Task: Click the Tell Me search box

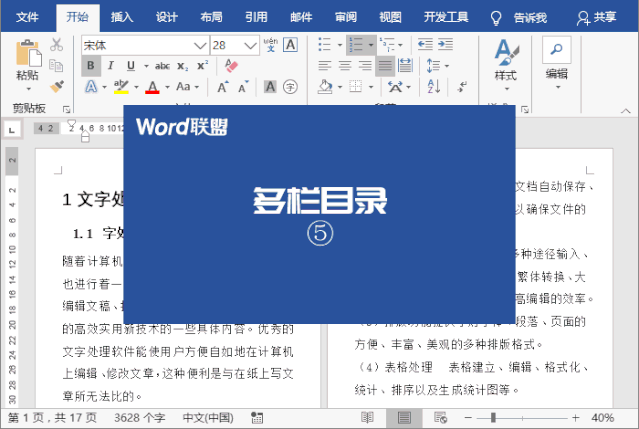Action: click(x=518, y=18)
